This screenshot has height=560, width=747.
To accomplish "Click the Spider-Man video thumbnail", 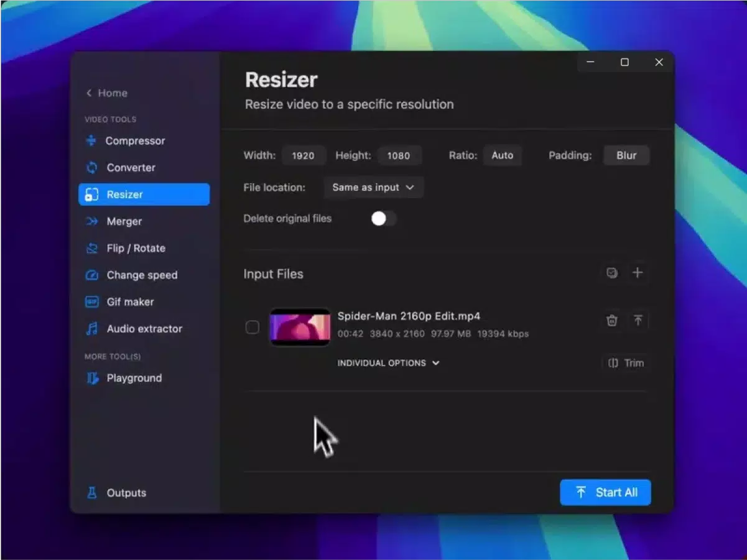I will click(x=300, y=327).
